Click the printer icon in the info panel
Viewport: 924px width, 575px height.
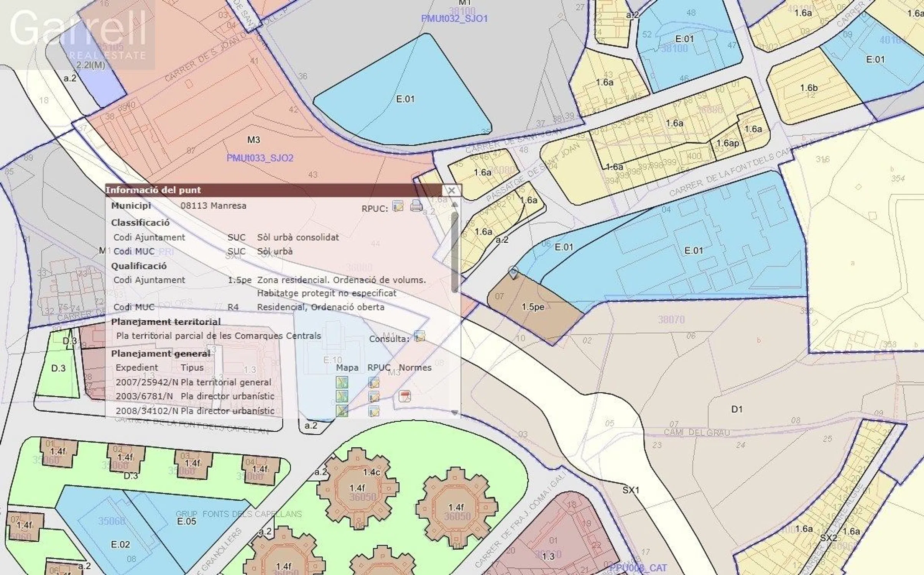tap(416, 206)
